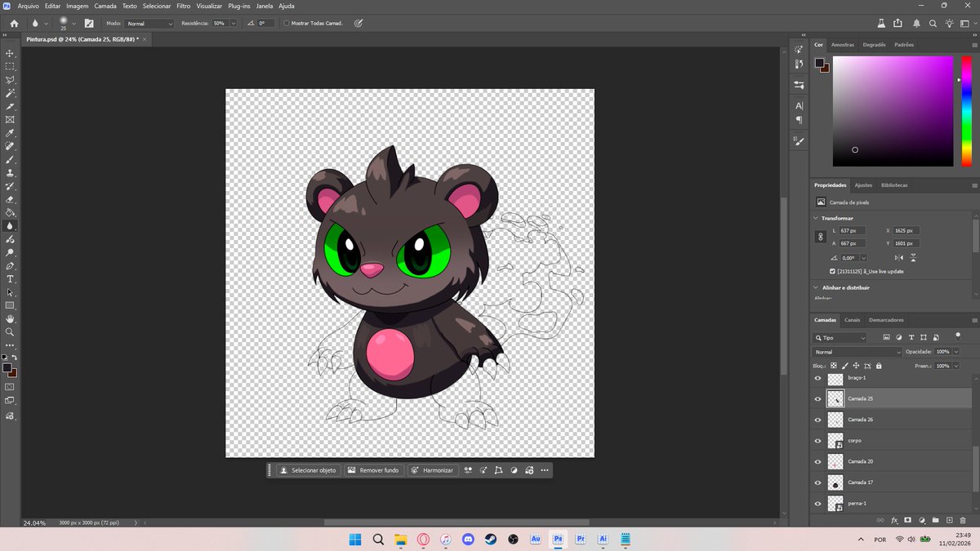Hide the Camada 26 layer
This screenshot has height=551, width=980.
click(817, 420)
